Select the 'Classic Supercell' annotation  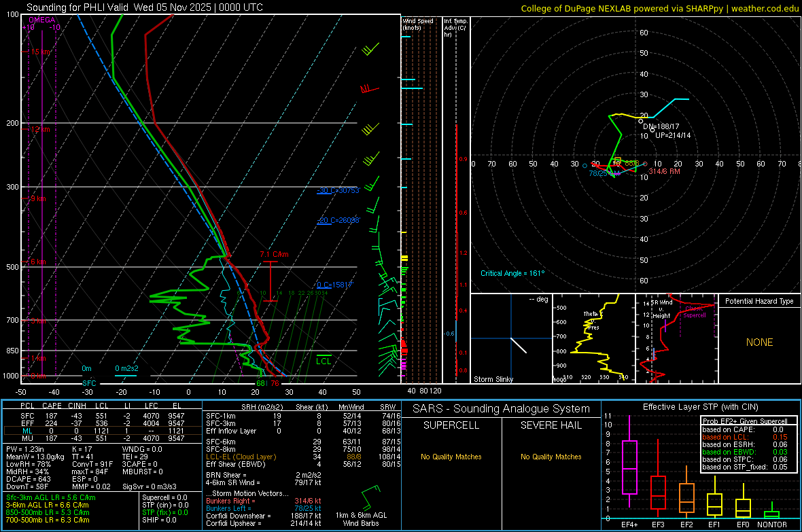coord(694,312)
